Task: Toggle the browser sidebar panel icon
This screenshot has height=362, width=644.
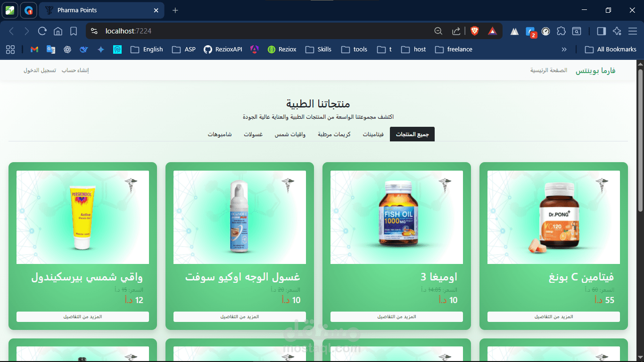Action: [601, 31]
